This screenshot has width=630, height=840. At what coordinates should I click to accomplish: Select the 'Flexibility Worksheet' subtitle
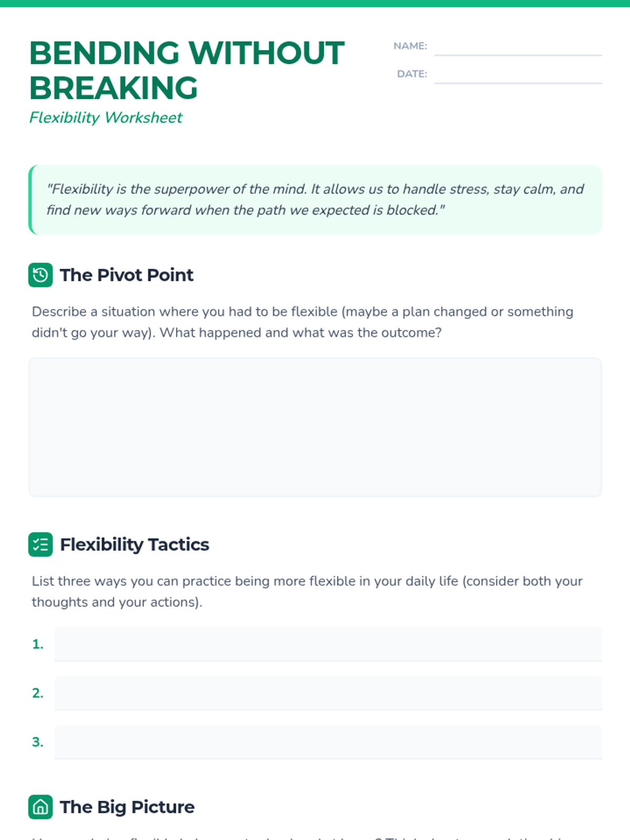coord(106,118)
